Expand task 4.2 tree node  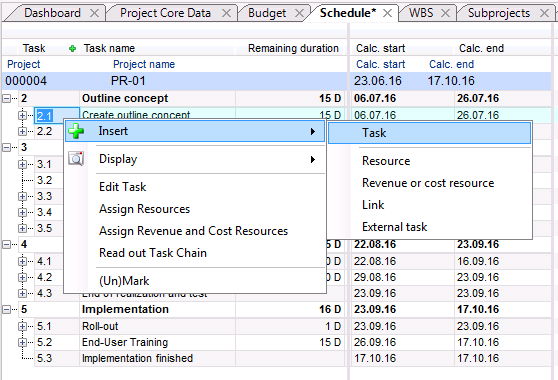pos(22,278)
